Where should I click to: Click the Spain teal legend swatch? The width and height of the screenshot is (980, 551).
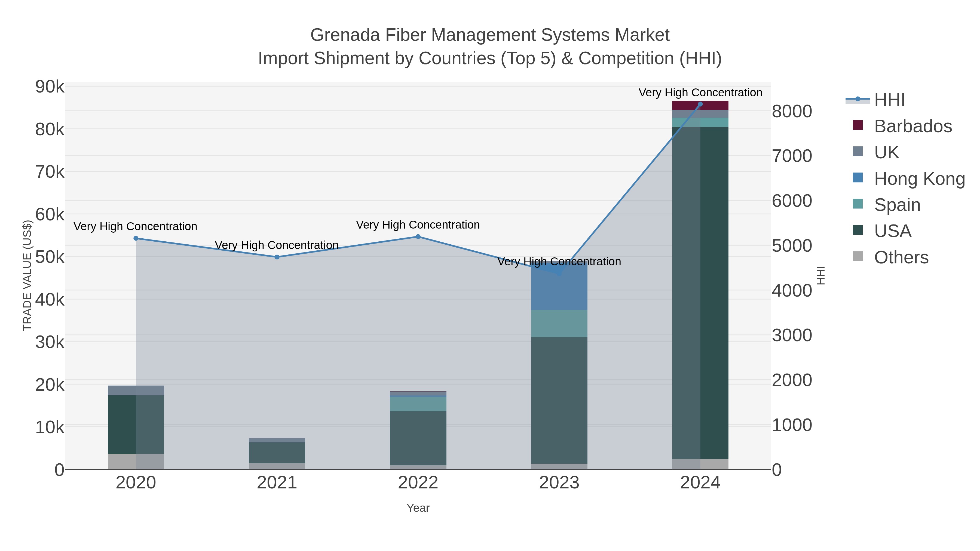coord(858,204)
